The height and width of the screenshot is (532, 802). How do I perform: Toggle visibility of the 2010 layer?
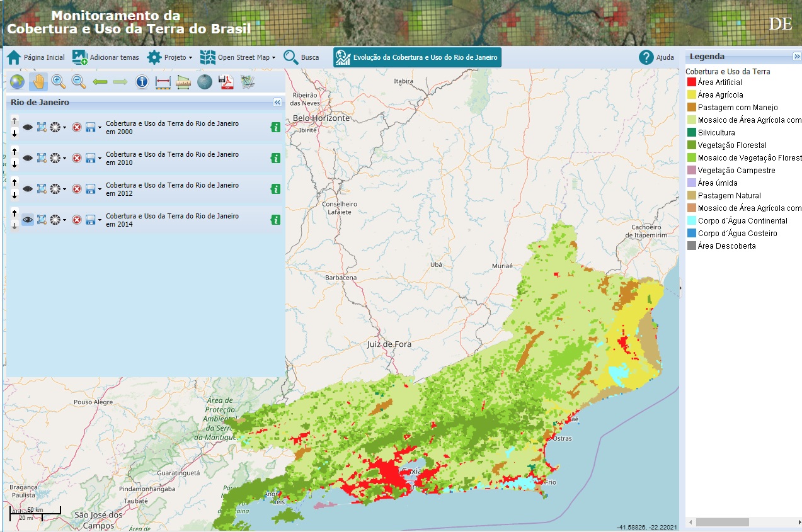[x=28, y=158]
